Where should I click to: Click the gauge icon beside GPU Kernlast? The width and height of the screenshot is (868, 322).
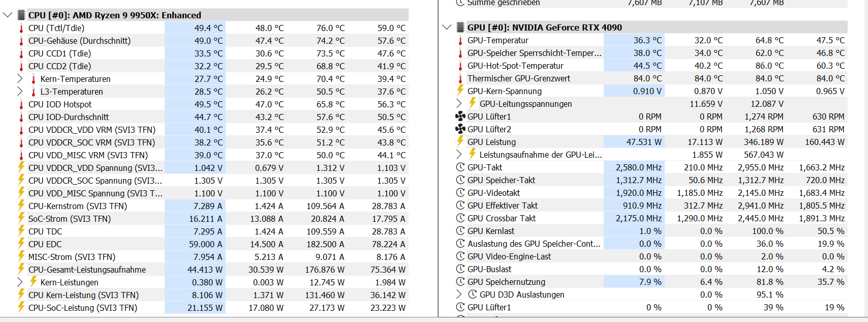pyautogui.click(x=460, y=230)
